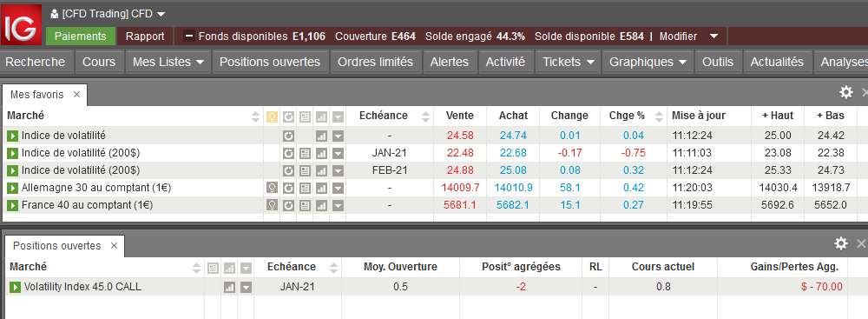Click the Vente price 24.58
This screenshot has width=868, height=319.
[460, 136]
